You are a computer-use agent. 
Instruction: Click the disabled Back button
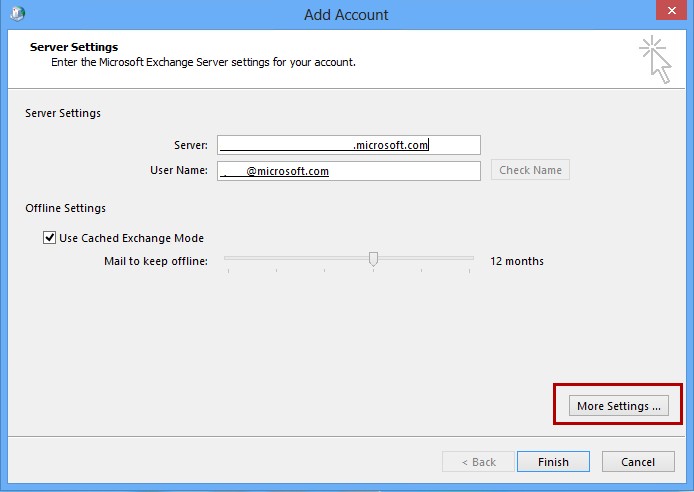coord(478,461)
